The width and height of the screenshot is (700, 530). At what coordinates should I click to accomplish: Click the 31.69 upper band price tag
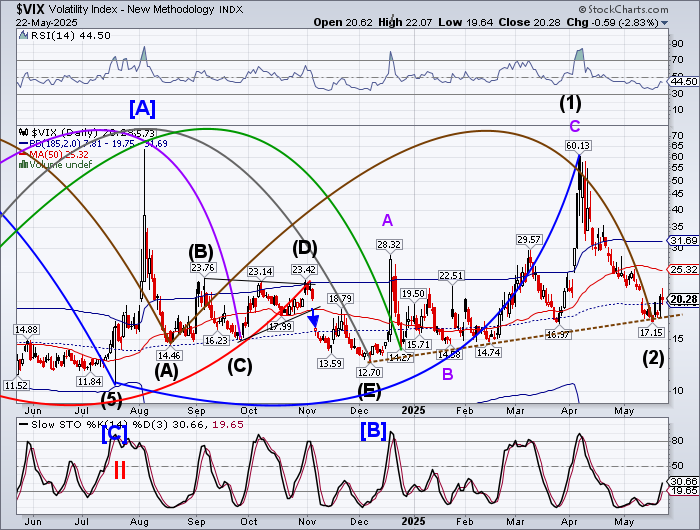coord(683,240)
